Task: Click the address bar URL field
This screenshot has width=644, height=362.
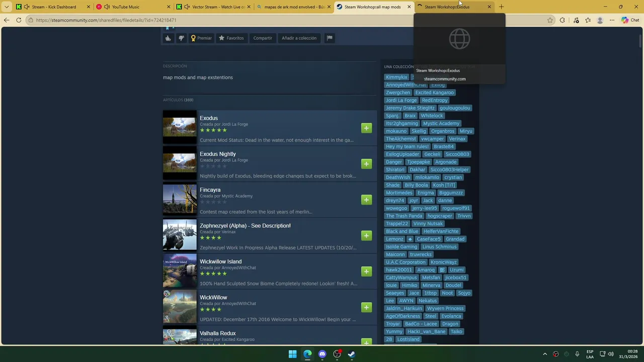Action: point(287,20)
